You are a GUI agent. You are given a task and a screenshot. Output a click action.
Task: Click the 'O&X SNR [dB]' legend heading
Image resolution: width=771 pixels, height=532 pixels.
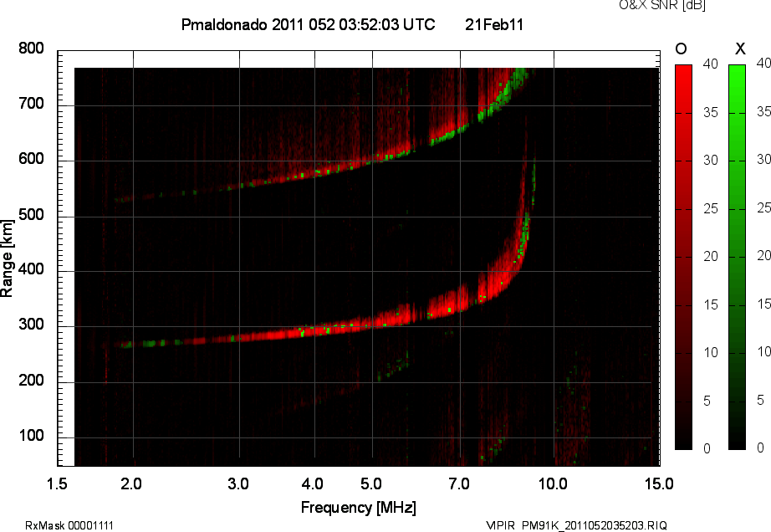[x=661, y=5]
